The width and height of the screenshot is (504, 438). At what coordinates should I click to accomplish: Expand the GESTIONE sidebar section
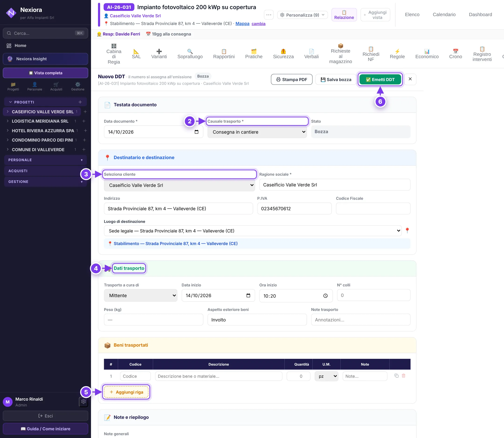45,182
